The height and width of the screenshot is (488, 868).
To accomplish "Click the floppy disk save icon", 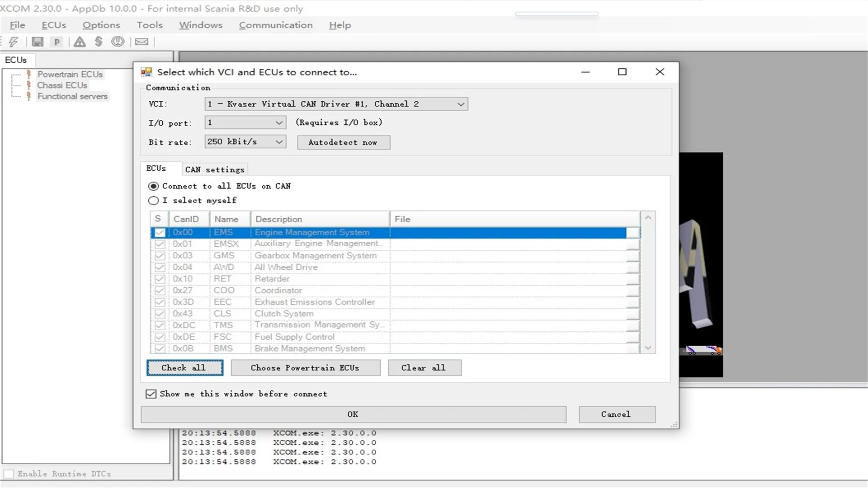I will 38,42.
